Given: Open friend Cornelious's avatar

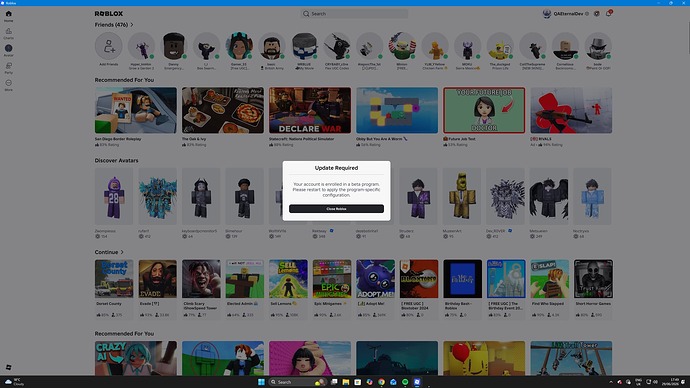Looking at the screenshot, I should [x=565, y=46].
